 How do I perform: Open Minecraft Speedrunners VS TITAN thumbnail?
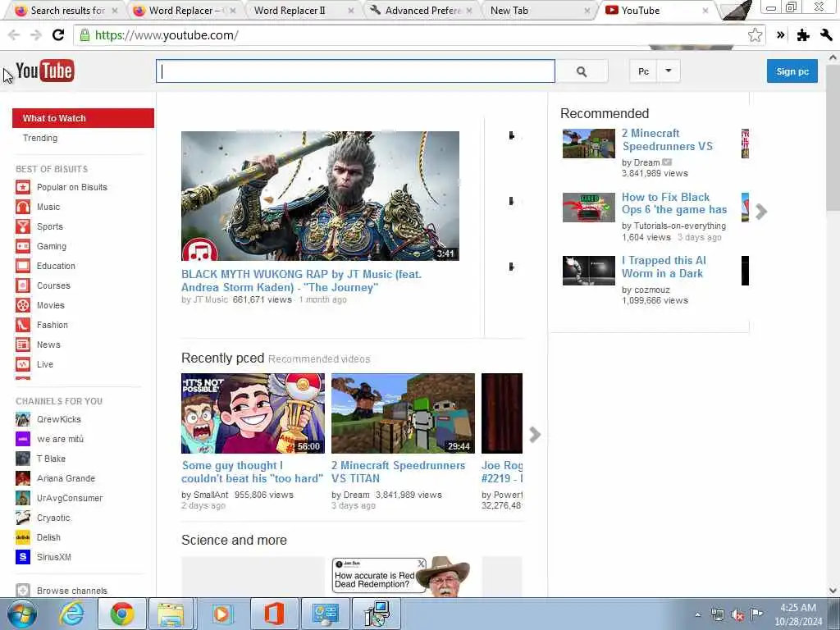[403, 413]
